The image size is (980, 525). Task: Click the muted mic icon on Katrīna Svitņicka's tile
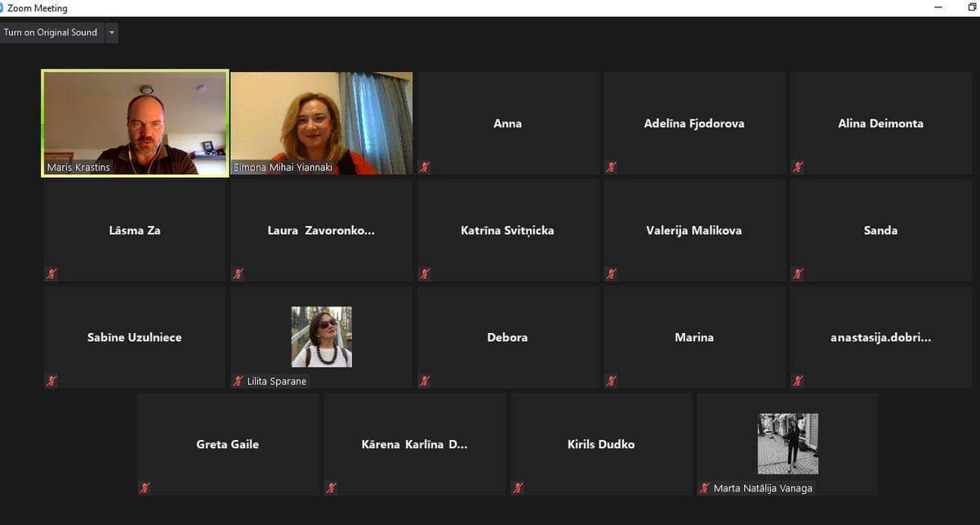[425, 274]
